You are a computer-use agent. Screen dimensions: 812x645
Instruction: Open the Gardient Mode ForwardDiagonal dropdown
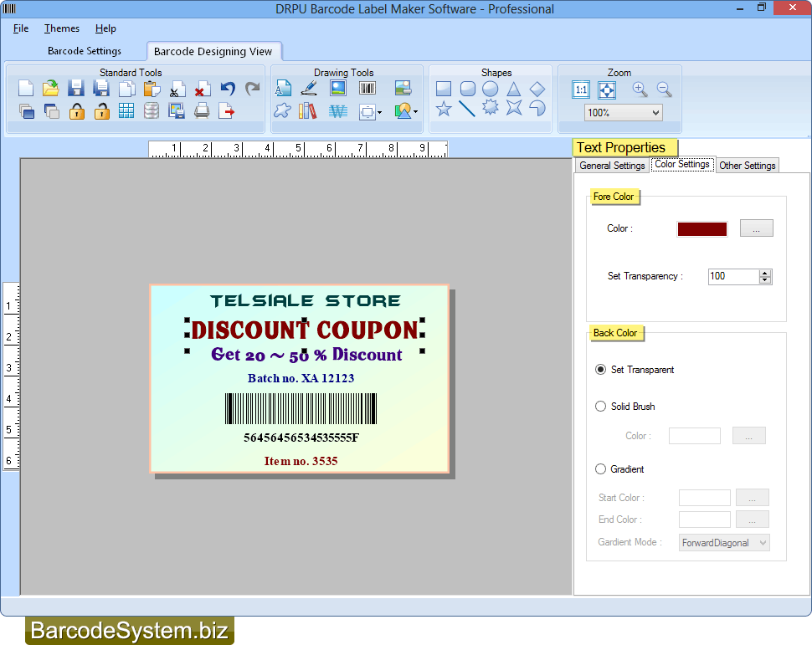(x=724, y=542)
